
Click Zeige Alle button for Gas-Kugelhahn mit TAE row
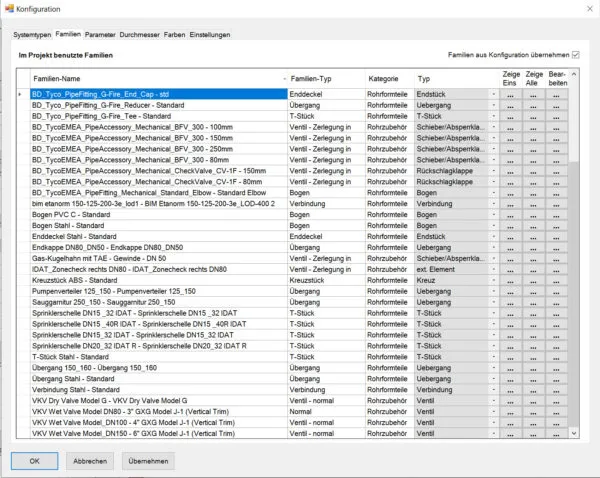[533, 259]
